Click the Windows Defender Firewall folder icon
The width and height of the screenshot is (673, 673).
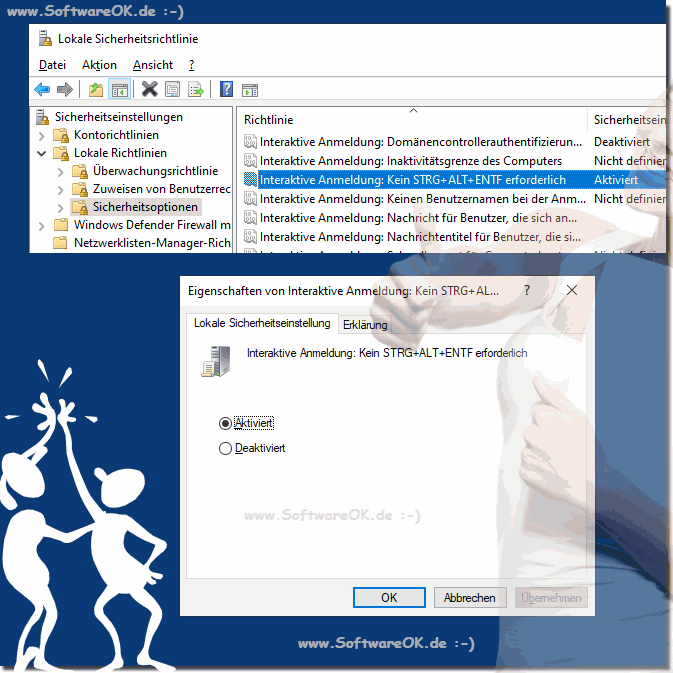point(61,225)
